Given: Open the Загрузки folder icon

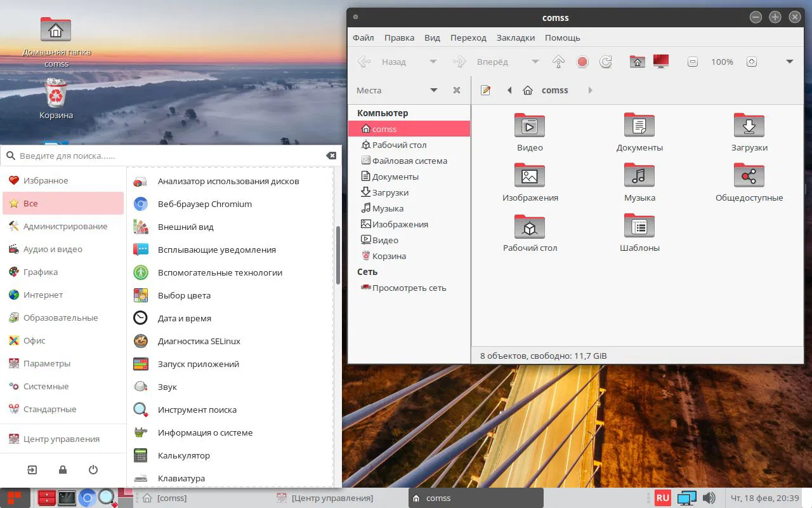Looking at the screenshot, I should click(749, 126).
